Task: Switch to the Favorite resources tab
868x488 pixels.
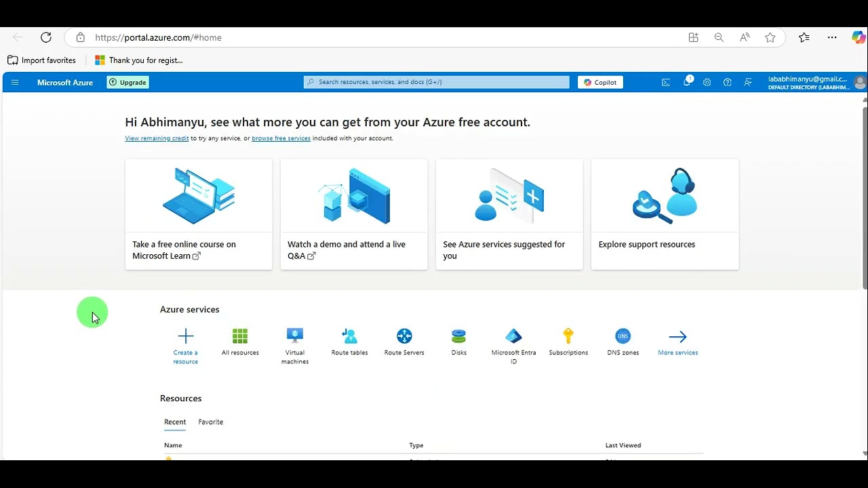Action: coord(210,422)
